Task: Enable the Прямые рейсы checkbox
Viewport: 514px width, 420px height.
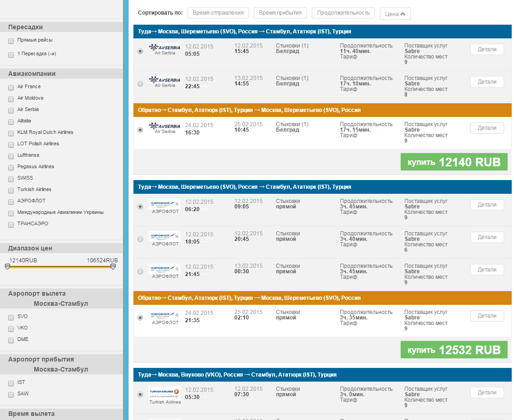Action: coord(11,41)
